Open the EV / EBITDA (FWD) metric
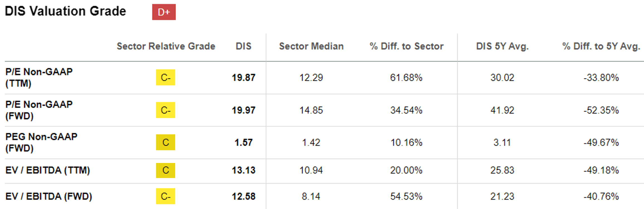Screen dimensions: 644x209 click(x=49, y=196)
